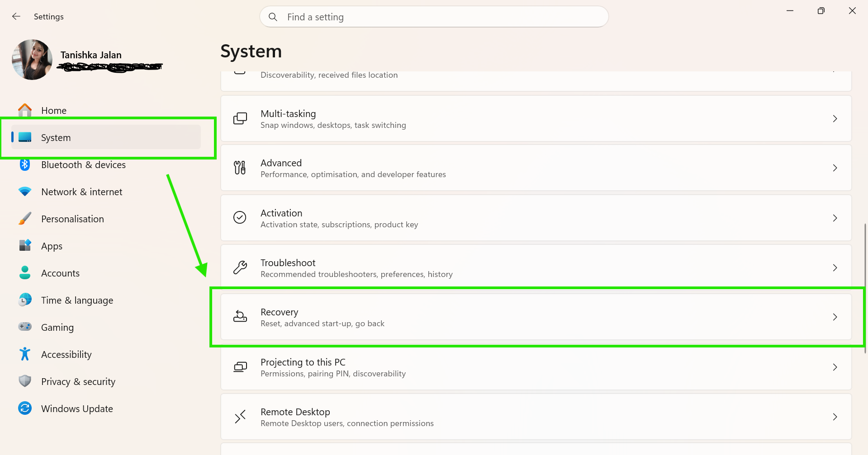Open Advanced settings title
The image size is (868, 455).
tap(281, 163)
